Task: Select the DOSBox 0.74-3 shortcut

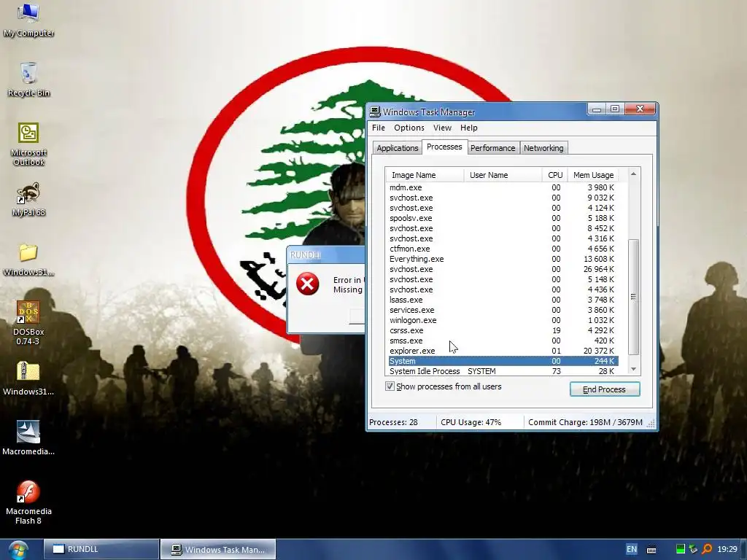Action: (28, 322)
